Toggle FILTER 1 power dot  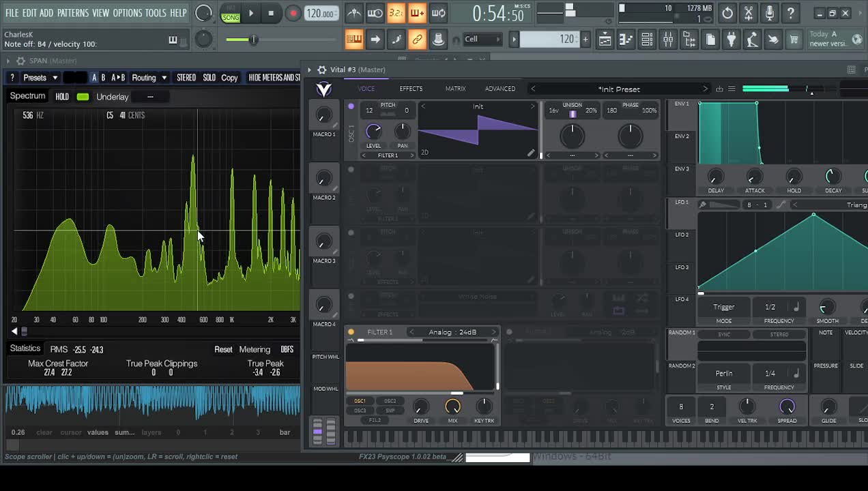[x=351, y=332]
